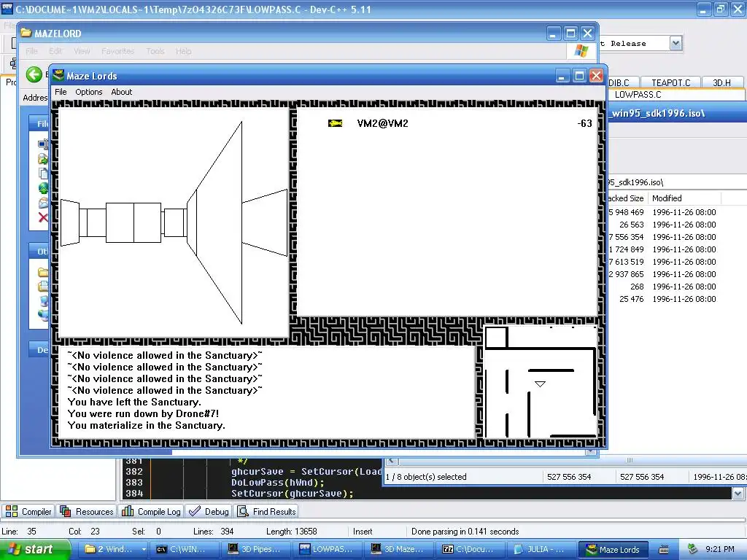The image size is (747, 560).
Task: Switch to the 3D Pipes taskbar button
Action: tap(256, 549)
